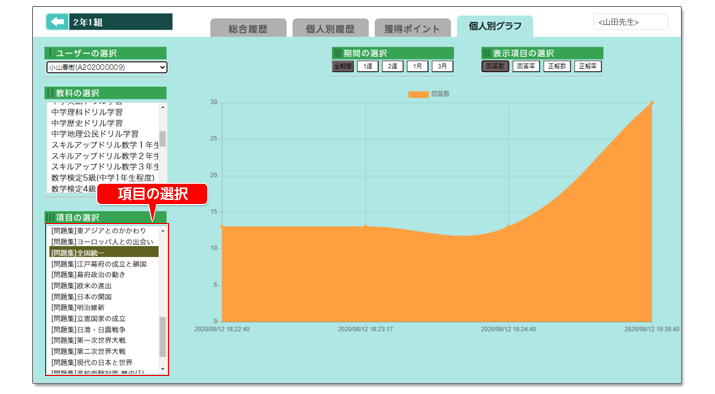
Task: Click the back arrow beside 2年1組
Action: 57,22
